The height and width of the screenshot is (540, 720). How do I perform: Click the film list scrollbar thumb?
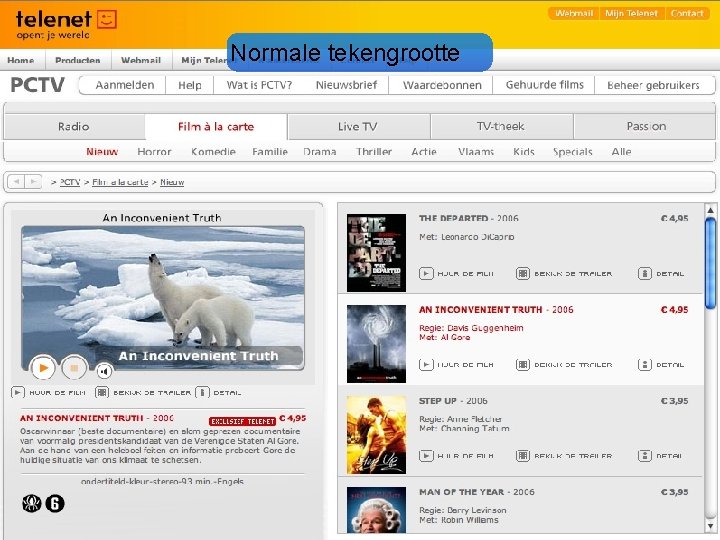(710, 263)
